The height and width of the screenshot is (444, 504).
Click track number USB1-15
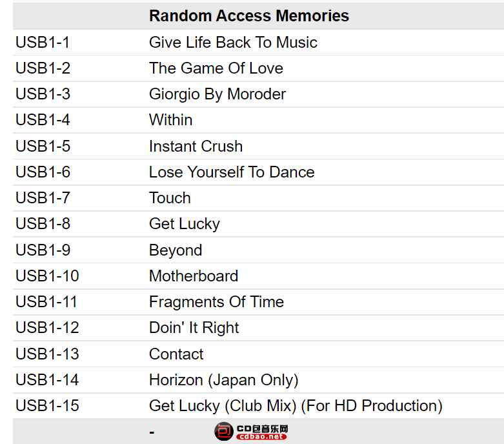tap(47, 406)
